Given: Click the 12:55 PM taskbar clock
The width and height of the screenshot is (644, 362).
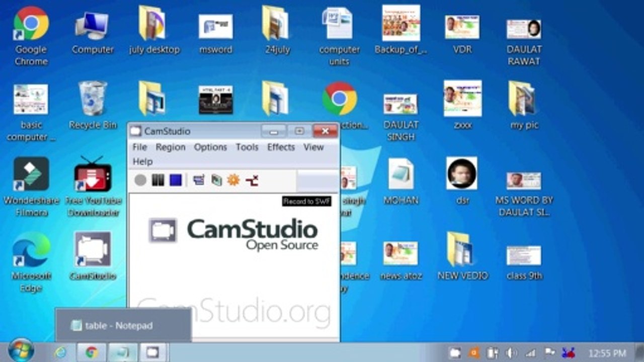Looking at the screenshot, I should (x=607, y=353).
